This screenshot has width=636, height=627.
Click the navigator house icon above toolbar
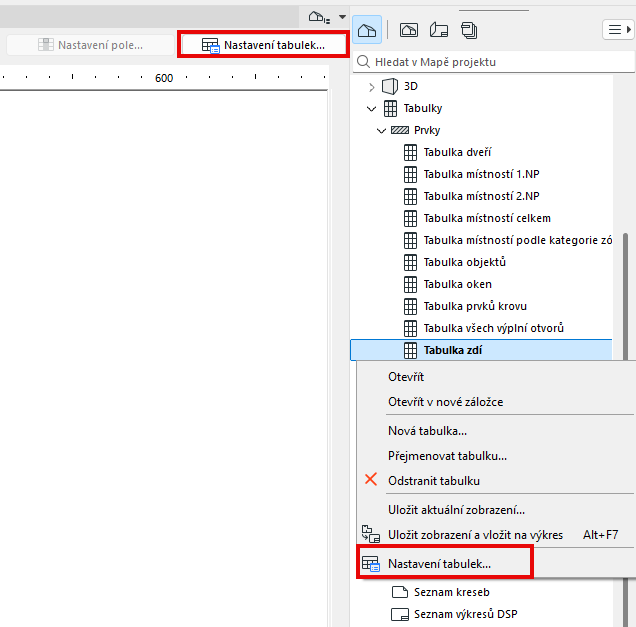(319, 17)
